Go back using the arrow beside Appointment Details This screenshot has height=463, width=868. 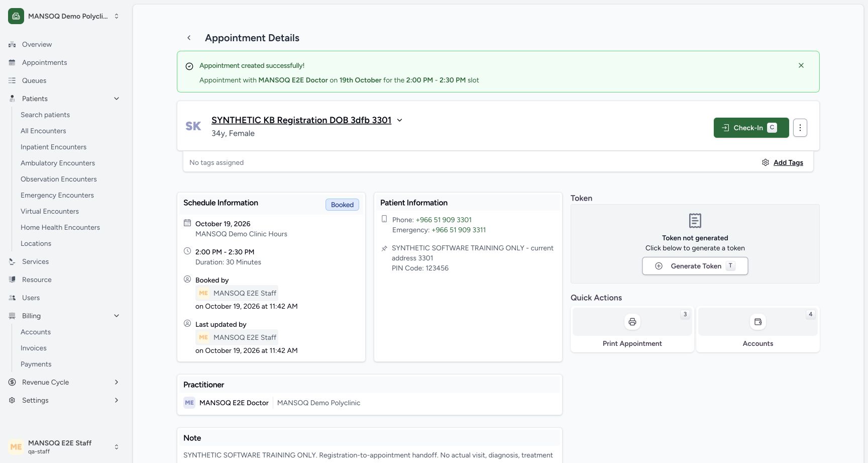189,38
